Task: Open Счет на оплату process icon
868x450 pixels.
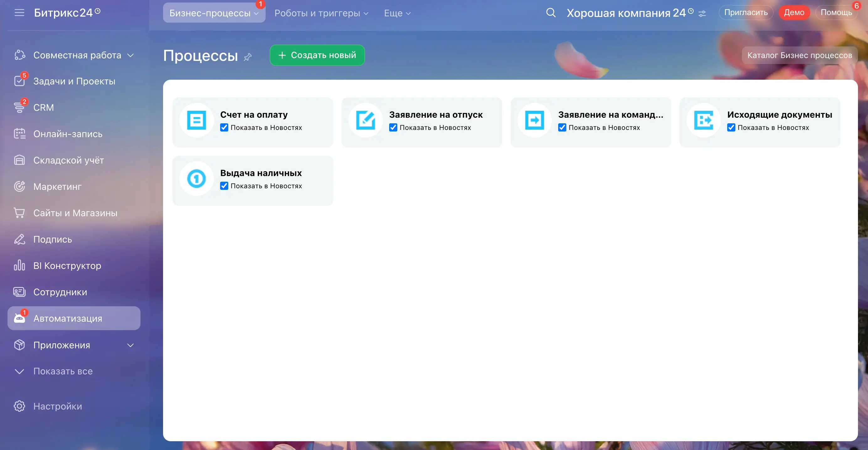Action: point(196,120)
